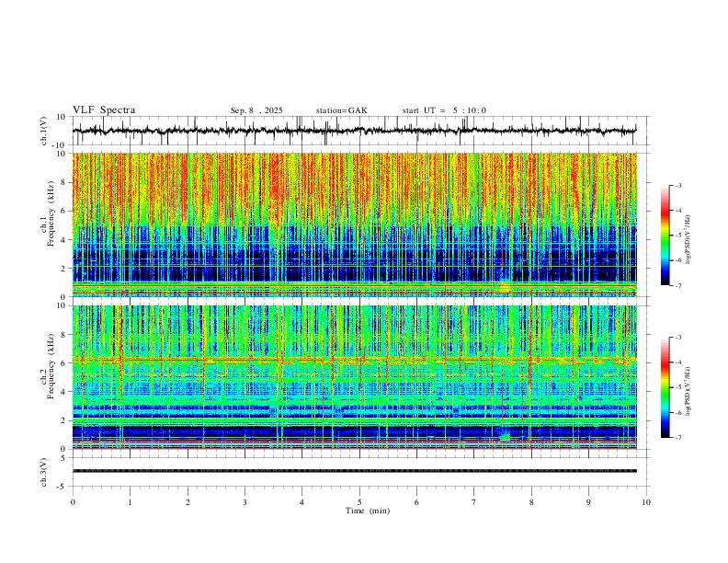Click the "3" tick on the Time axis
728x563 pixels.
(x=245, y=502)
